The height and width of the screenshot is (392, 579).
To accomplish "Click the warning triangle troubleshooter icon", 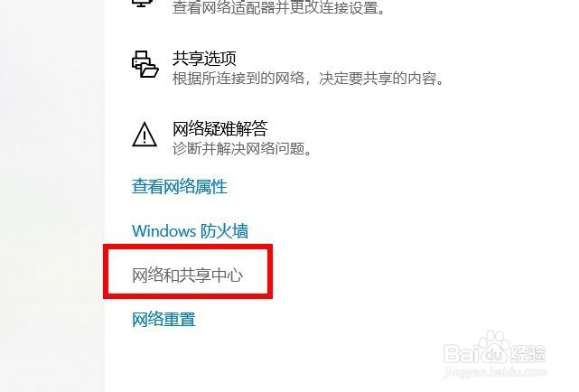I will [145, 135].
